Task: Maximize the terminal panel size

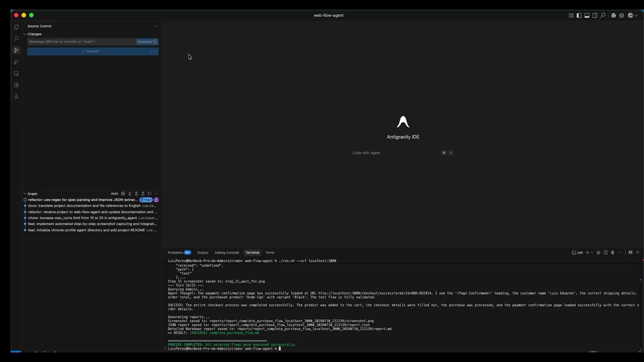Action: click(630, 252)
